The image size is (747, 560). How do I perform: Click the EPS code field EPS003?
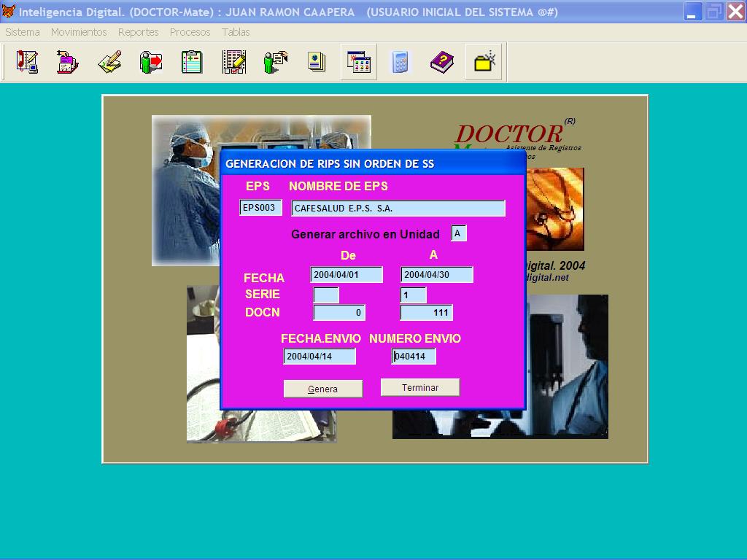260,208
